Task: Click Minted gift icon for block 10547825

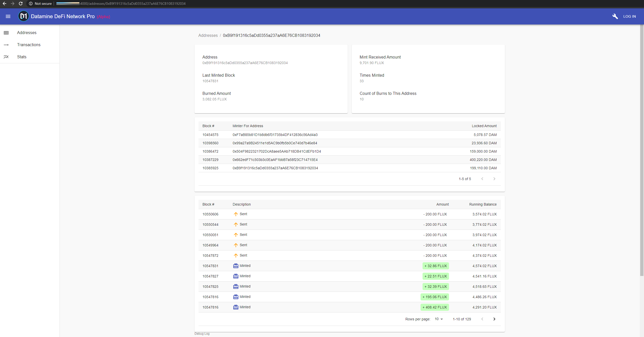Action: tap(236, 287)
